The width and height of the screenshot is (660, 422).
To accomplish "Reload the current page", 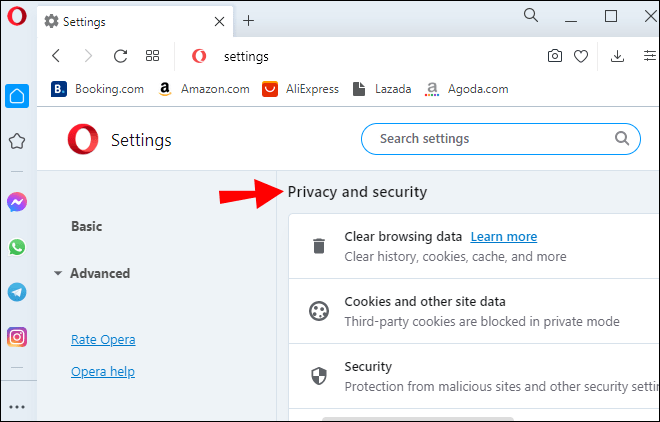I will tap(120, 57).
